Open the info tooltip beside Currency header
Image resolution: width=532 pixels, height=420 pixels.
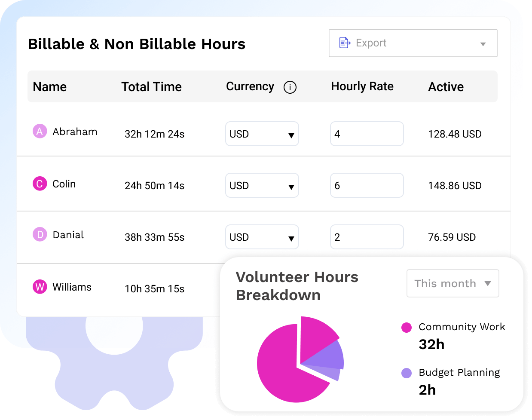[290, 87]
